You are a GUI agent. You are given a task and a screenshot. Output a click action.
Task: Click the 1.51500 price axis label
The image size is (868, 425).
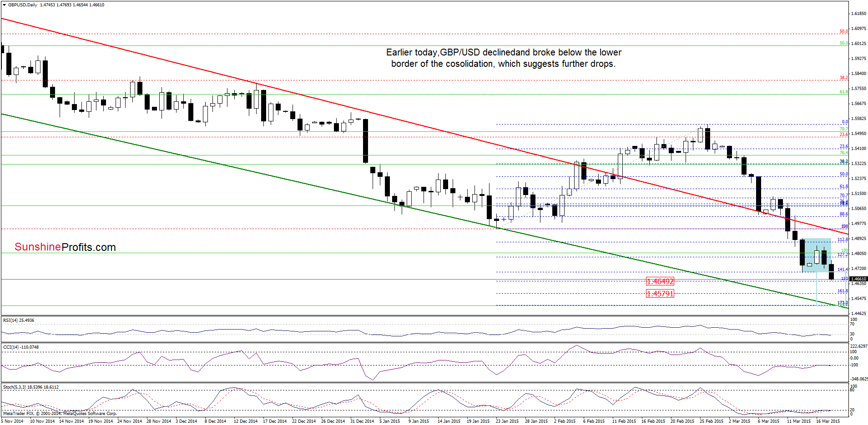coord(858,194)
